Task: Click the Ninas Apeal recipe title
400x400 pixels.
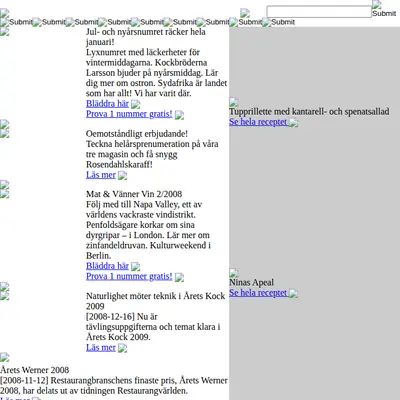Action: (251, 282)
